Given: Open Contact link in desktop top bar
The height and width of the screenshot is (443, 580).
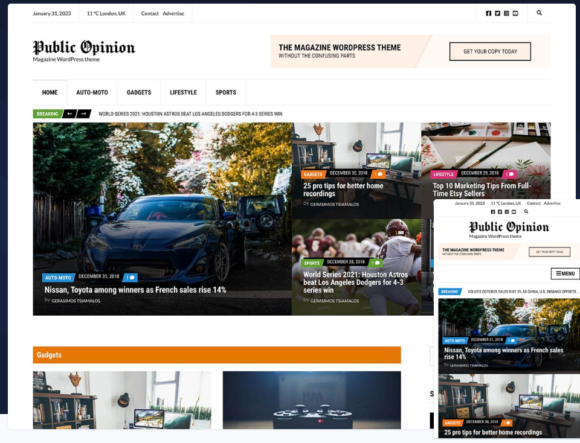Looking at the screenshot, I should [149, 13].
